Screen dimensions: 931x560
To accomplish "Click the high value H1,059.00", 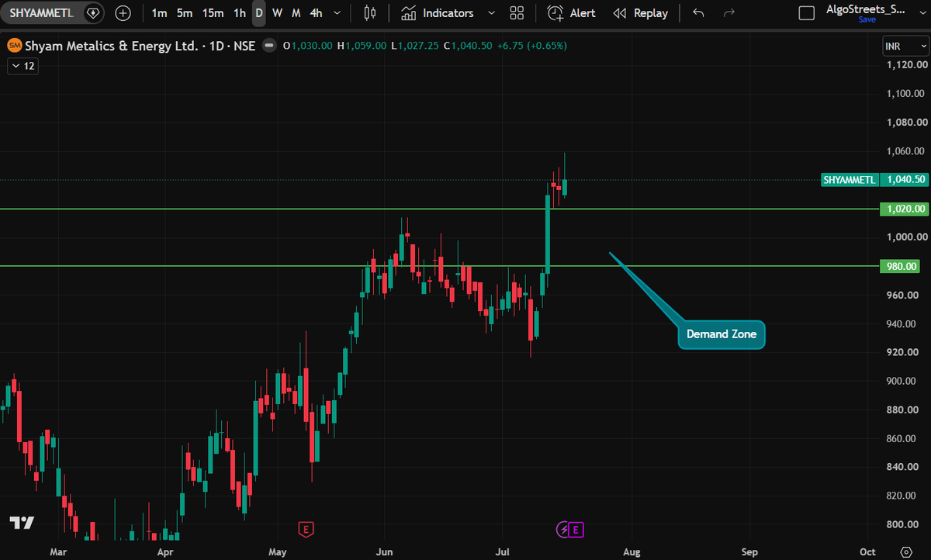I will coord(362,46).
